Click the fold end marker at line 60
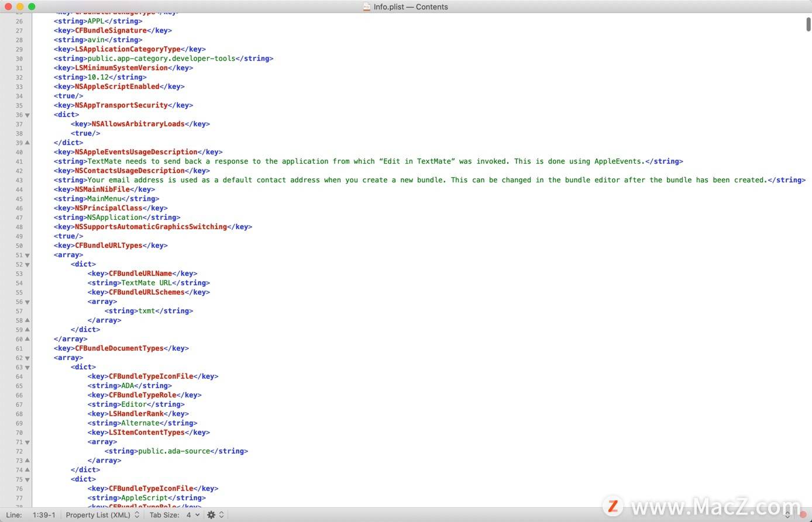The width and height of the screenshot is (812, 522). pyautogui.click(x=27, y=339)
